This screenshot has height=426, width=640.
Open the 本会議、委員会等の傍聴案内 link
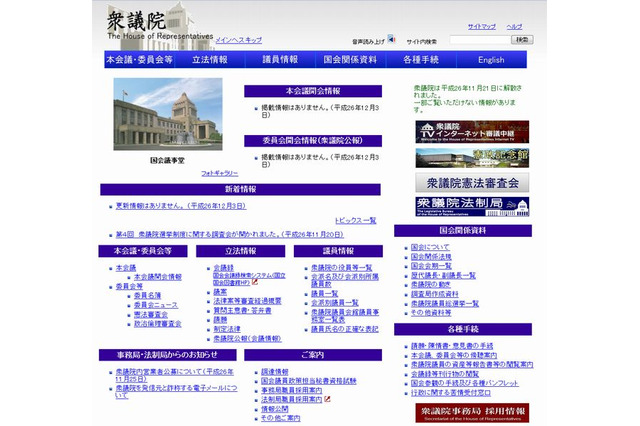(x=454, y=355)
